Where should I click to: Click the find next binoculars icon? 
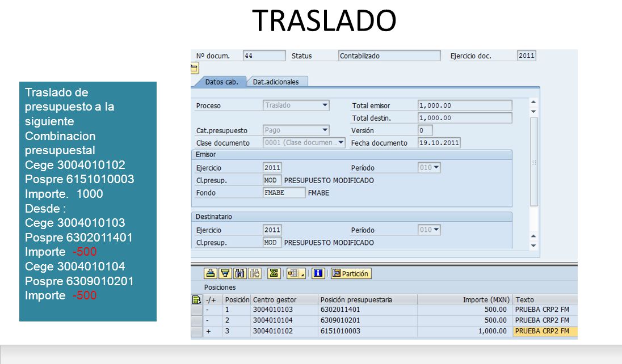(x=255, y=273)
